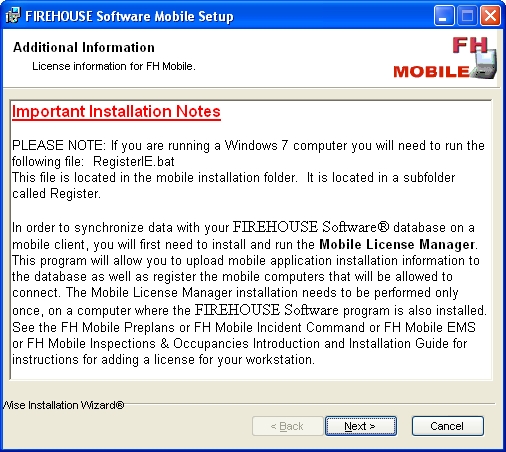The height and width of the screenshot is (452, 506).
Task: Click the PLEASE NOTE Windows 7 paragraph
Action: pos(248,170)
